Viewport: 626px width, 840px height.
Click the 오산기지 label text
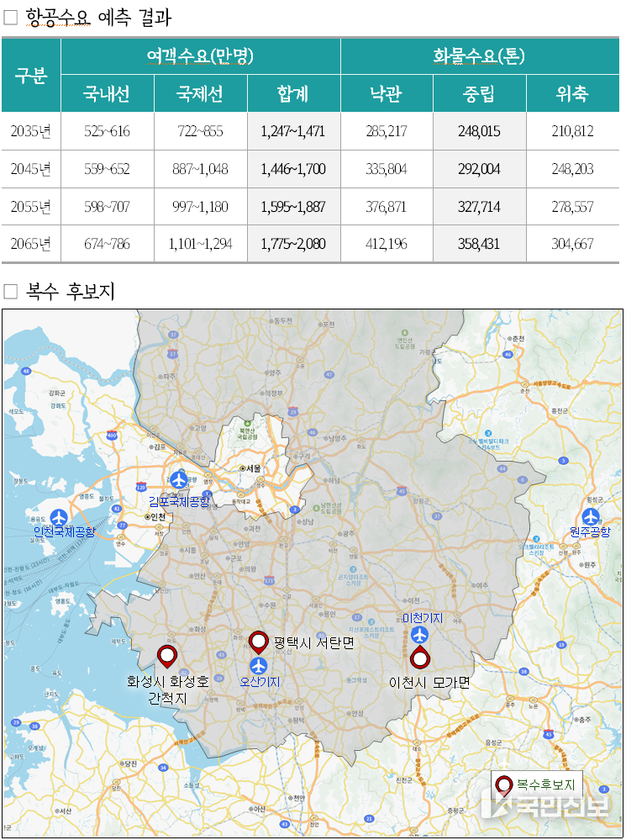click(x=260, y=682)
